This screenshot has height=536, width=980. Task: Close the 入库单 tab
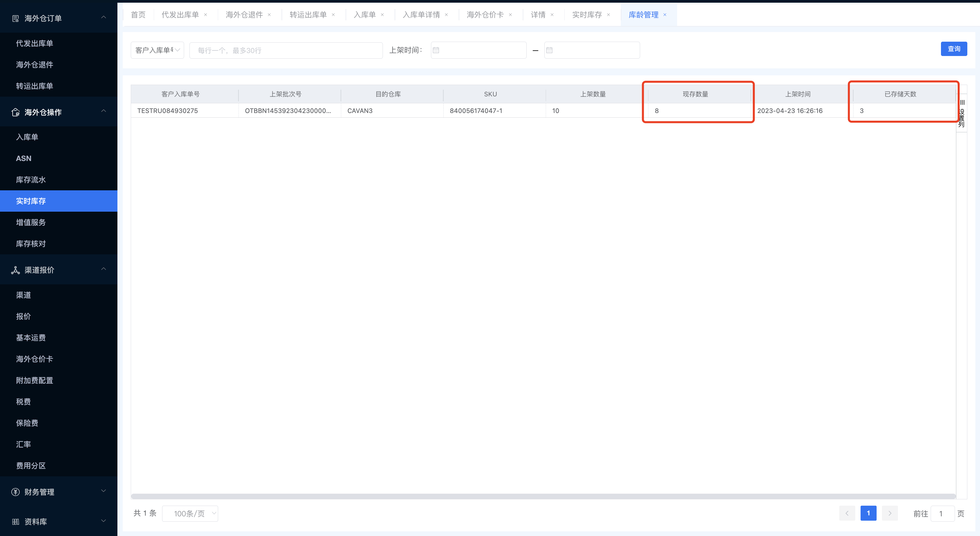coord(382,15)
